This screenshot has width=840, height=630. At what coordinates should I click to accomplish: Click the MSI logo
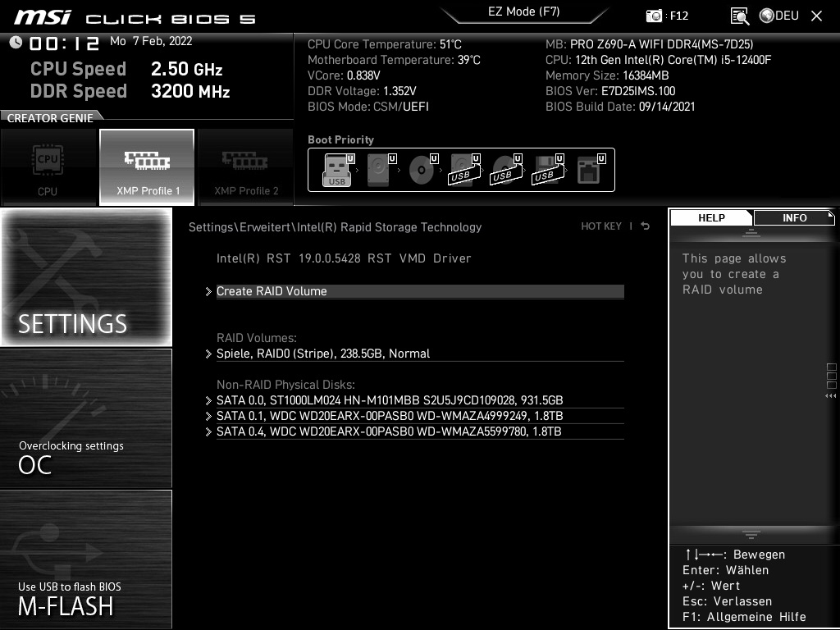[x=43, y=17]
